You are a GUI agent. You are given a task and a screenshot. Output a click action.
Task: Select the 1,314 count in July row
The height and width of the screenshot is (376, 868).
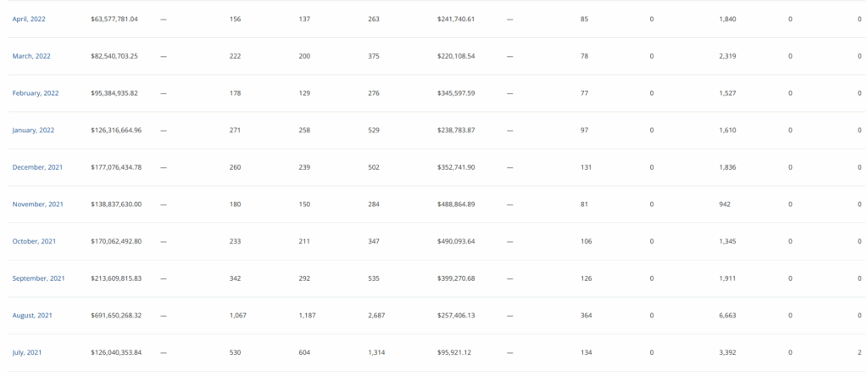click(x=376, y=353)
